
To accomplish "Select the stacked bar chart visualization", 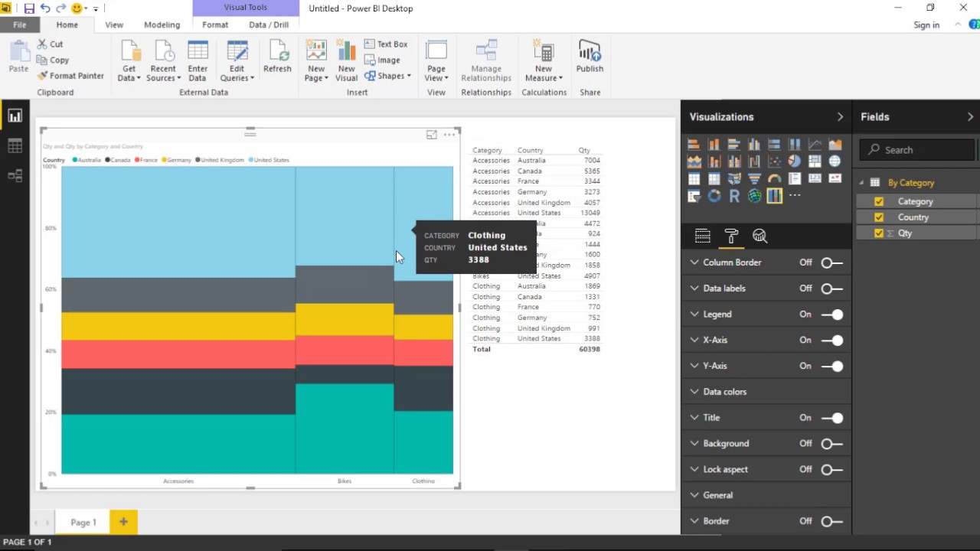I will tap(694, 144).
